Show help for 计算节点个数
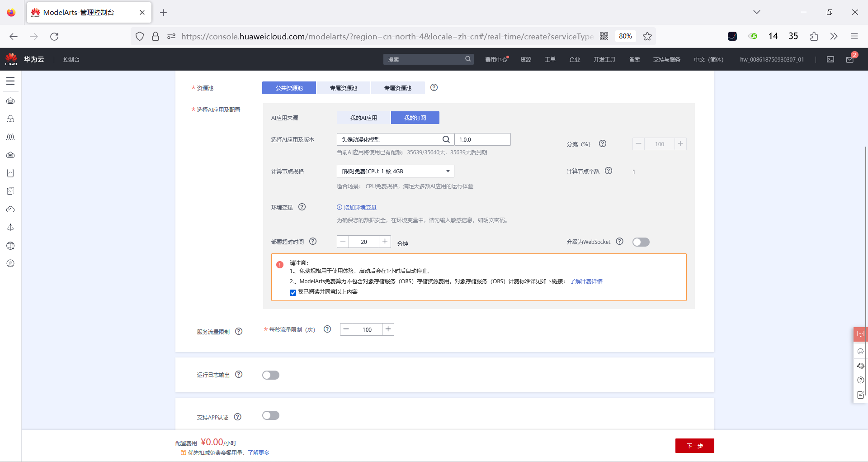Viewport: 868px width, 462px height. point(609,171)
